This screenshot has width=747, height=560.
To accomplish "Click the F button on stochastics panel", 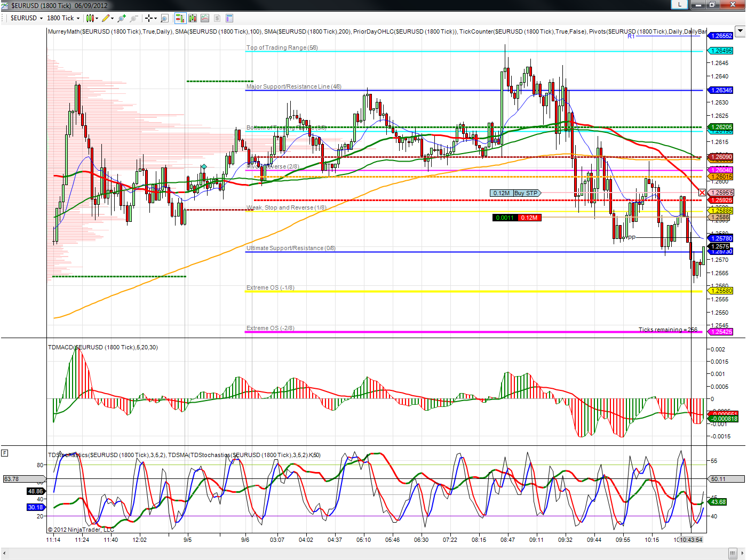I will 4,453.
